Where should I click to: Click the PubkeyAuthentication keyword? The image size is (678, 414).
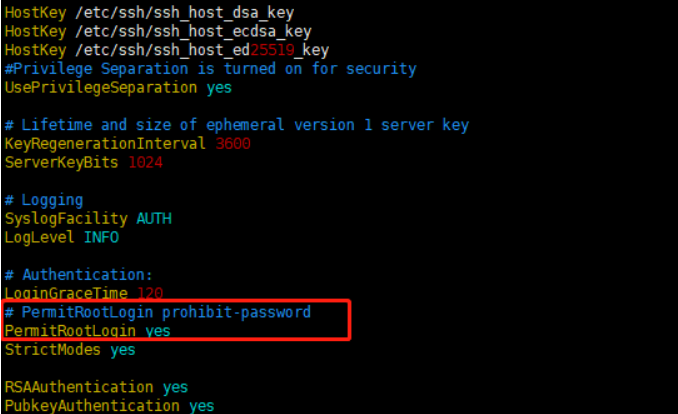[x=92, y=406]
